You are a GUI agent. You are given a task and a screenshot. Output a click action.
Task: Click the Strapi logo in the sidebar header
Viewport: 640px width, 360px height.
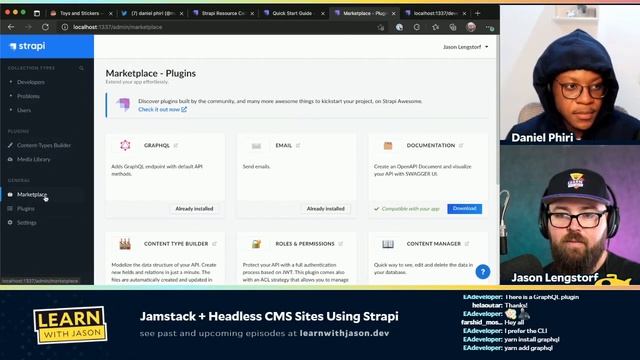(x=27, y=46)
